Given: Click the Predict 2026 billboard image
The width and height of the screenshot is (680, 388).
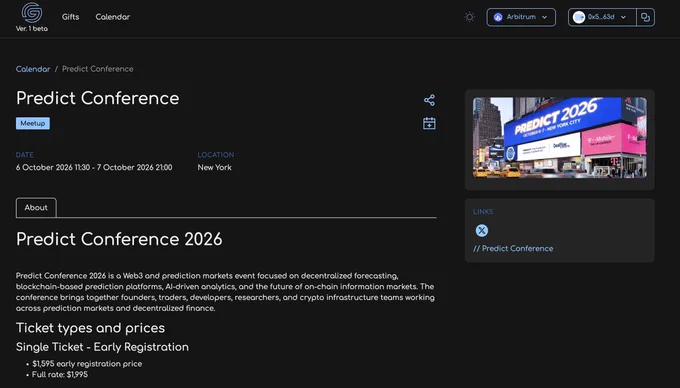Looking at the screenshot, I should point(559,137).
